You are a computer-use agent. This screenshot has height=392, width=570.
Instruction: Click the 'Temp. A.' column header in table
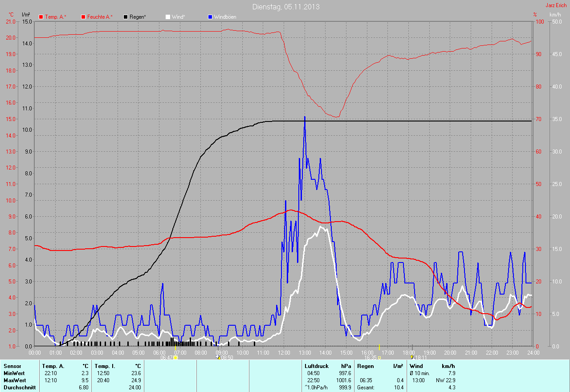(53, 366)
